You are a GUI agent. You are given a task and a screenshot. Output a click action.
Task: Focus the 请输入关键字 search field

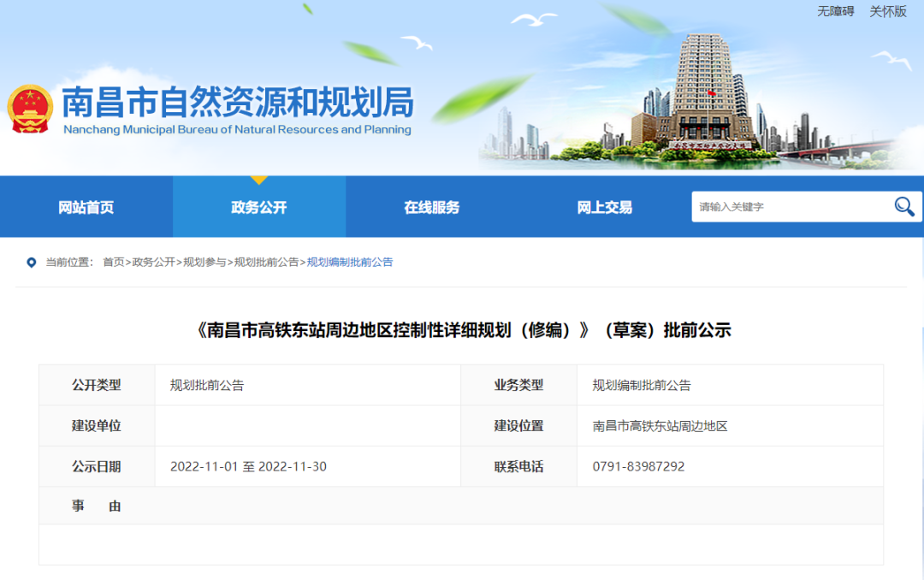pos(787,207)
